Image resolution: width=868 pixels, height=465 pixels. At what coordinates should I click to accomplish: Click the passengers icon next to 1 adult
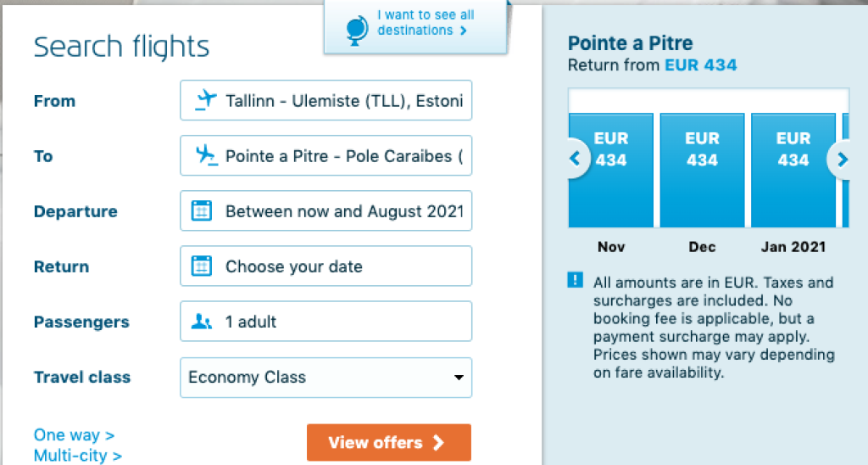click(202, 322)
